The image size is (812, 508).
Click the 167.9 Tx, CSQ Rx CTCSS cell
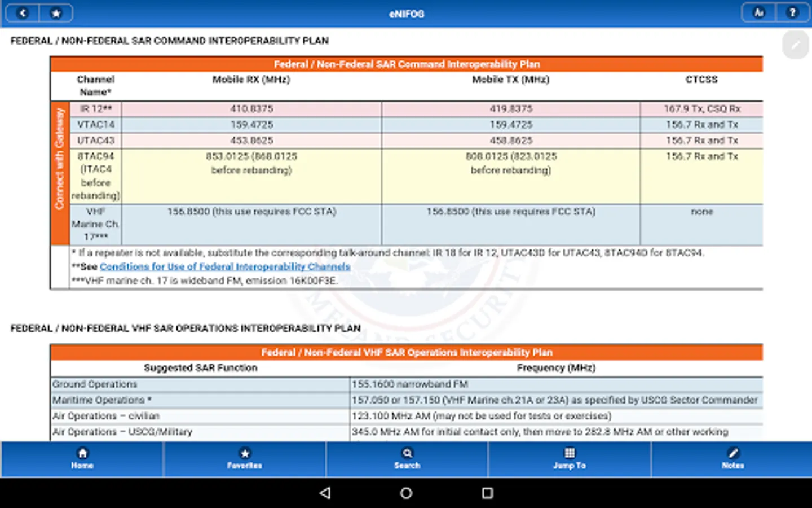(702, 109)
